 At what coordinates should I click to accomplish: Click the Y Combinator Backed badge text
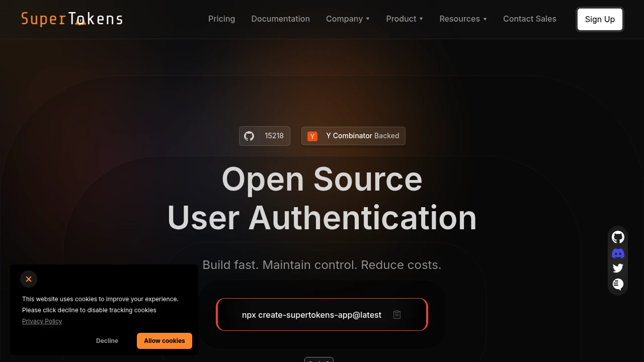[363, 136]
